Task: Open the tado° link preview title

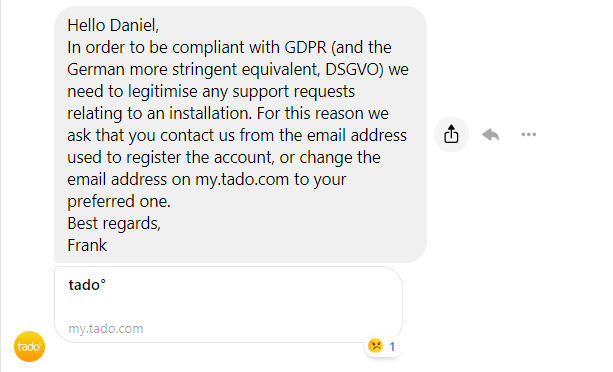Action: pyautogui.click(x=87, y=285)
